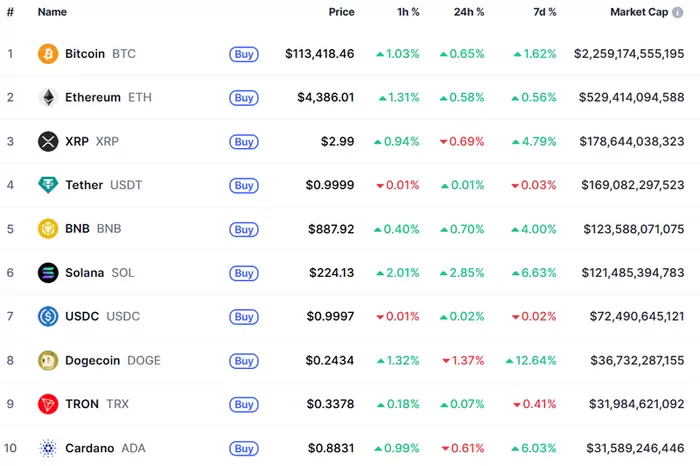The width and height of the screenshot is (700, 466).
Task: Click the Bitcoin coin logo icon
Action: (x=48, y=54)
